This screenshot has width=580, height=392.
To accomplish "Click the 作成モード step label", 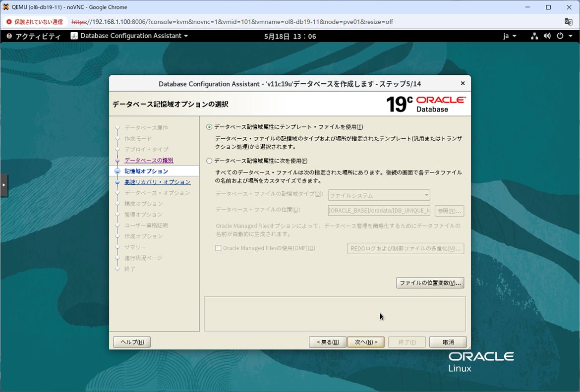I will (x=138, y=138).
